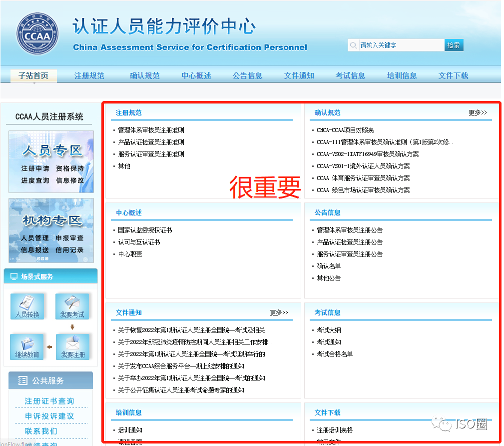Viewport: 504px width, 446px height.
Task: Click the 人员转换 personnel transfer icon
Action: coord(27,306)
